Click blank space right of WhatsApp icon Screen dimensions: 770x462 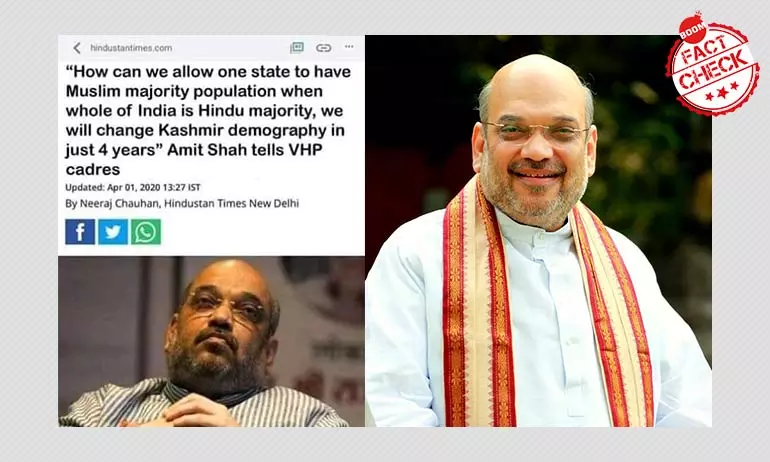click(x=263, y=232)
